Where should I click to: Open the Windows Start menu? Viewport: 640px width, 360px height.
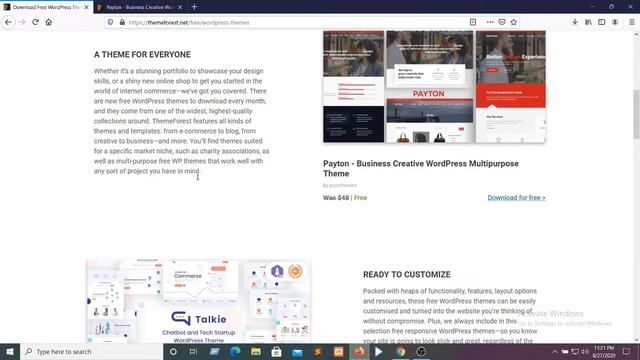(x=10, y=351)
